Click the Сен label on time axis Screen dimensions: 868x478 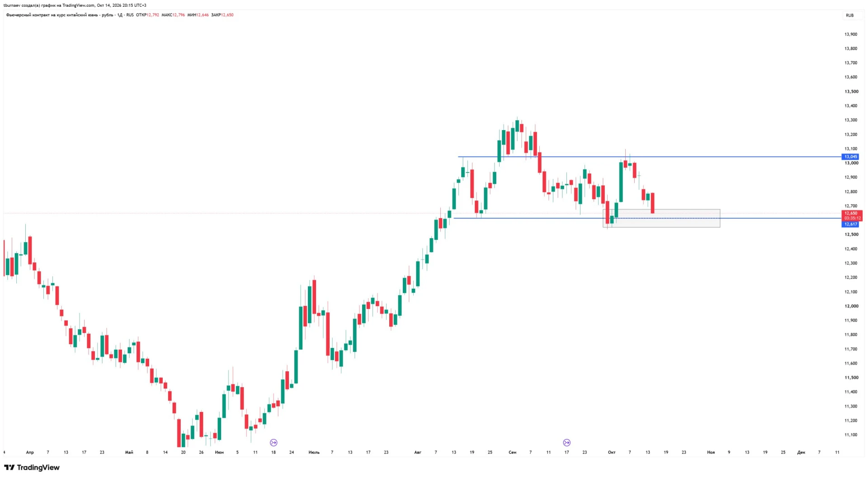tap(512, 452)
